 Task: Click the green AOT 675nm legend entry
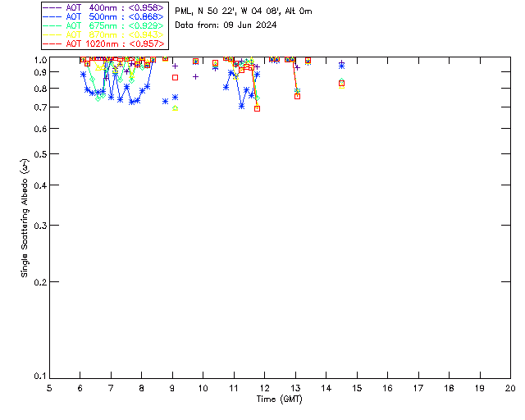tap(105, 25)
